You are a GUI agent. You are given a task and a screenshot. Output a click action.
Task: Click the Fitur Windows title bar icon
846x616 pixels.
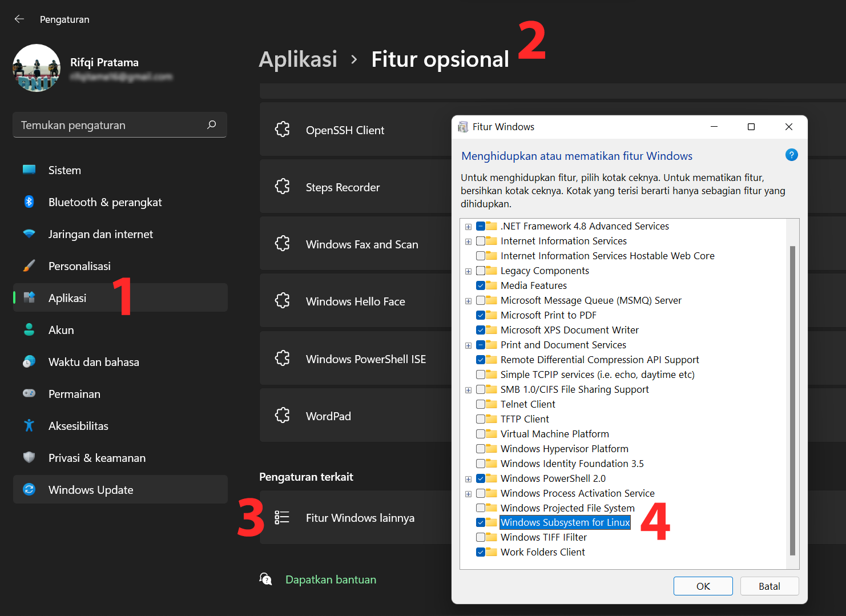click(x=463, y=127)
